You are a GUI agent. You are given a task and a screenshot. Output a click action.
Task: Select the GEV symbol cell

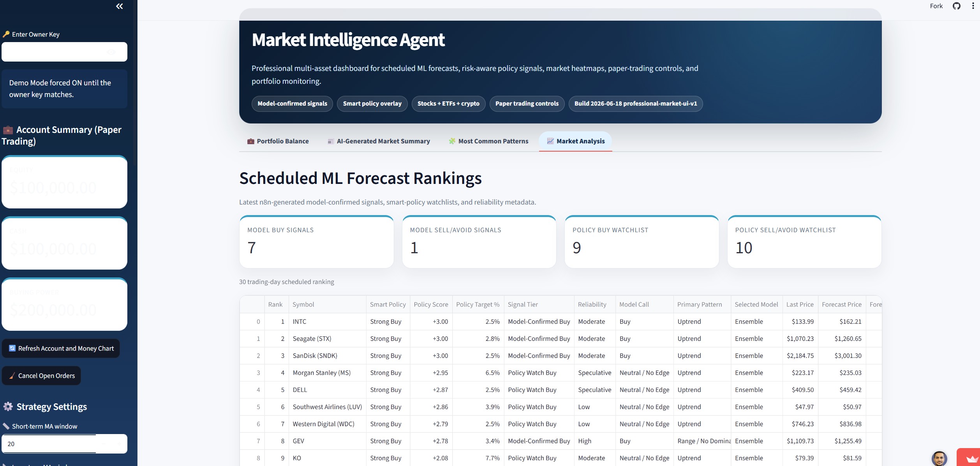(327, 441)
